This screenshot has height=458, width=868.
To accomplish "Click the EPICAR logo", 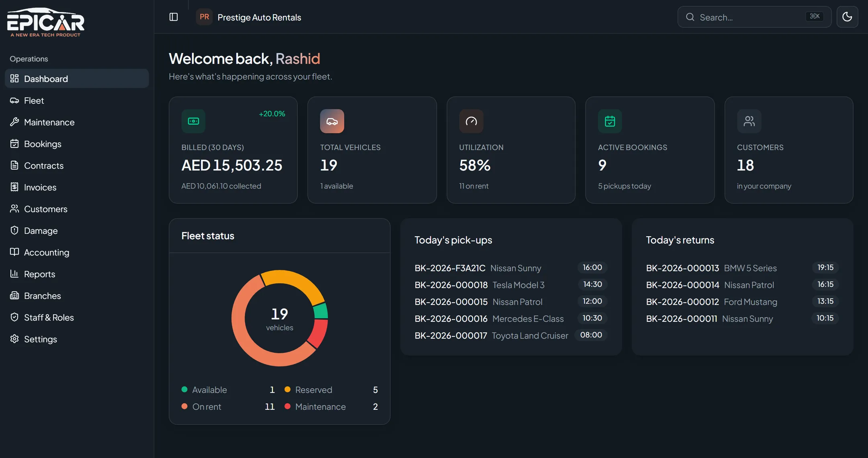I will pos(45,22).
